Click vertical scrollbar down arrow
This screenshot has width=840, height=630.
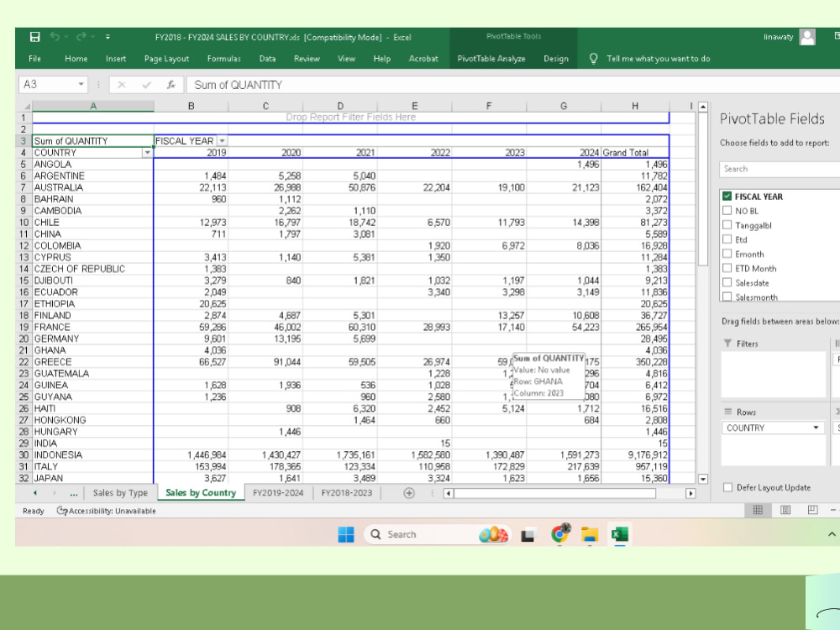[703, 479]
